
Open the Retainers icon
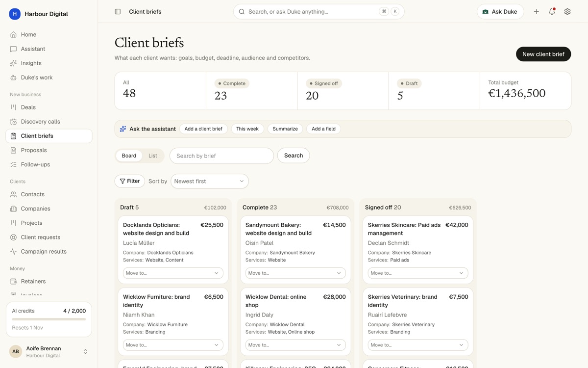13,281
